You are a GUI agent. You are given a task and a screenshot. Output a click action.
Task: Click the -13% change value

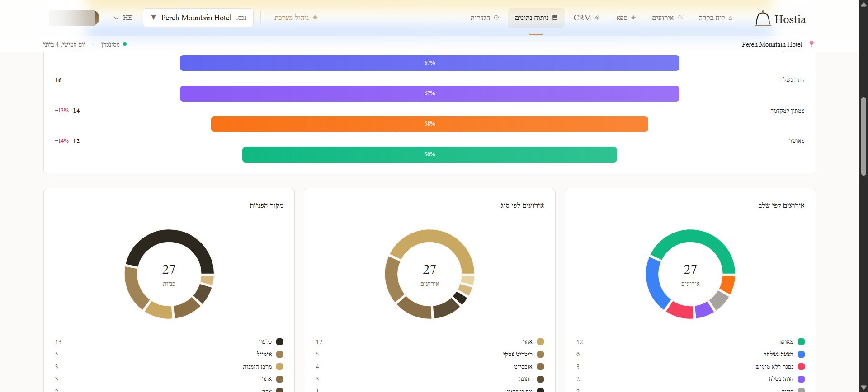[61, 111]
